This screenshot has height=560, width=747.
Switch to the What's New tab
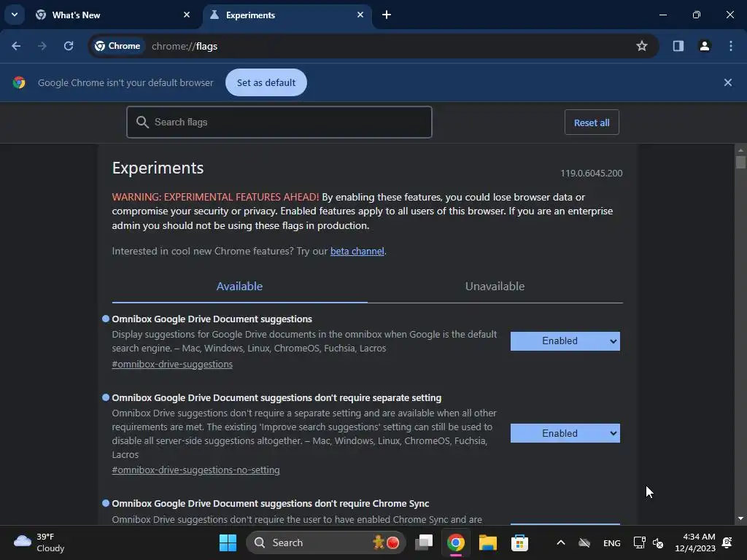113,15
